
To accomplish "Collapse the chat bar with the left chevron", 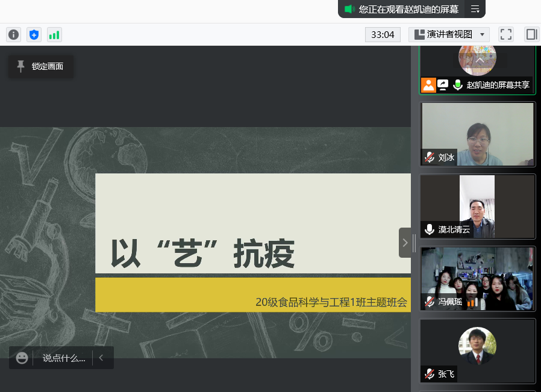I will 101,358.
